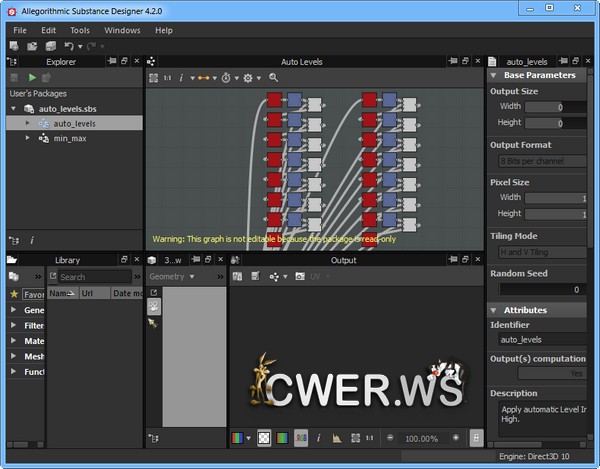Click the Pixel Size Width slider
Image resolution: width=600 pixels, height=469 pixels.
point(555,198)
